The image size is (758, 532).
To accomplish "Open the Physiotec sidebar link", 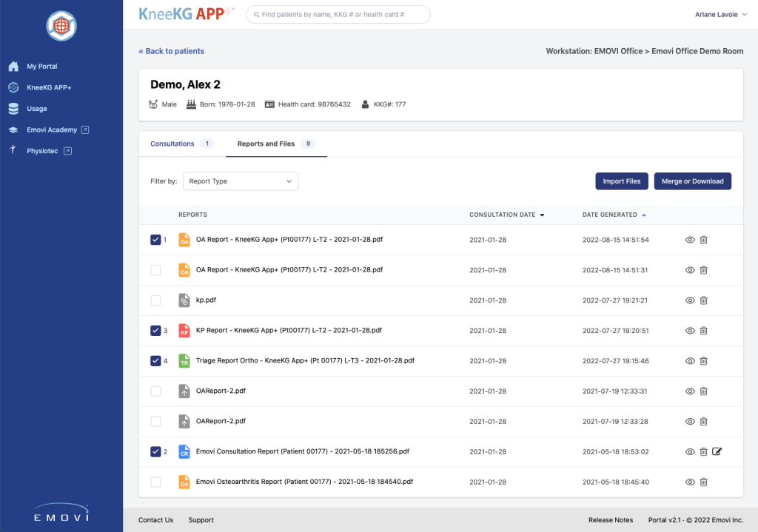I will click(42, 151).
